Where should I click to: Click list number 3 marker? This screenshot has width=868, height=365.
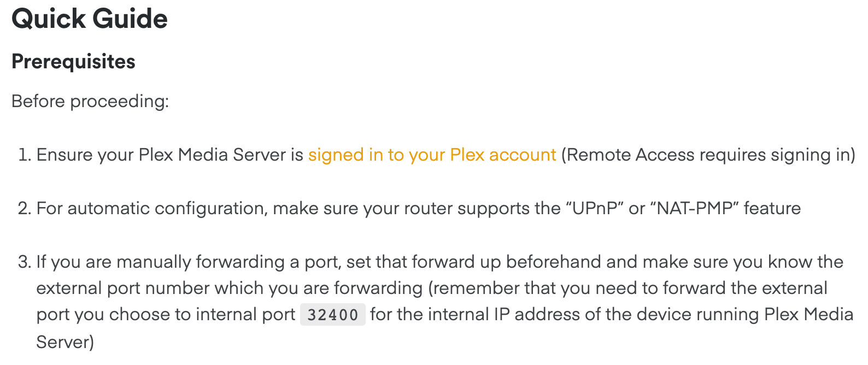[25, 262]
